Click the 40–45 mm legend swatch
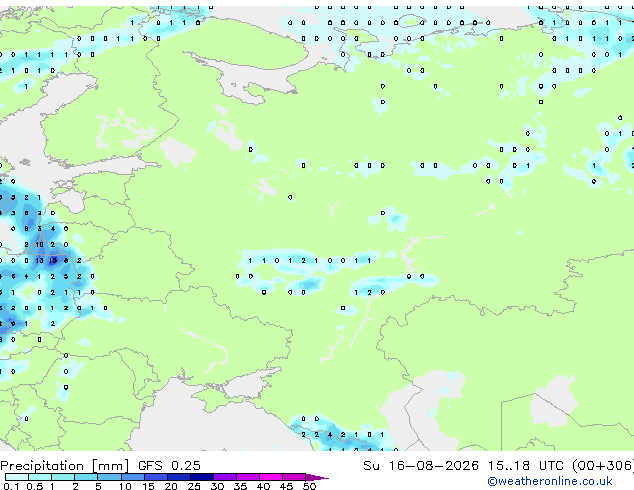 pos(271,477)
